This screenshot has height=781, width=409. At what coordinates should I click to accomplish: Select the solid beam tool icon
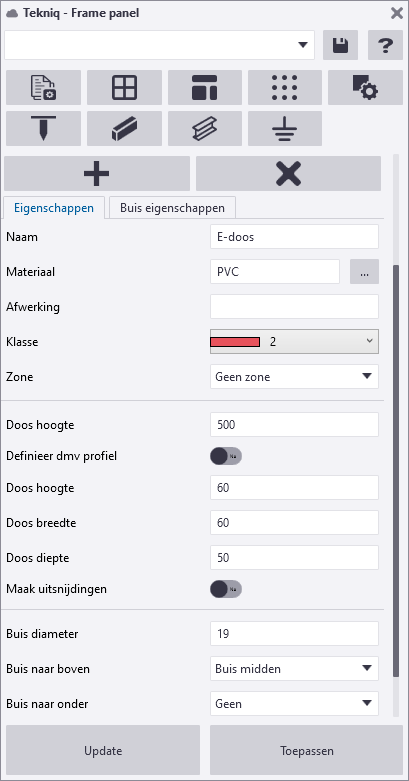point(125,129)
